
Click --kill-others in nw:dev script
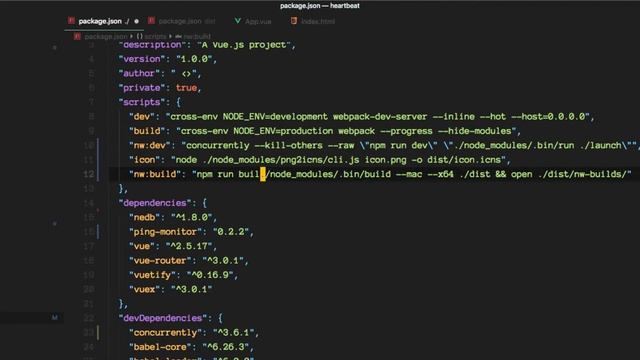(x=288, y=145)
